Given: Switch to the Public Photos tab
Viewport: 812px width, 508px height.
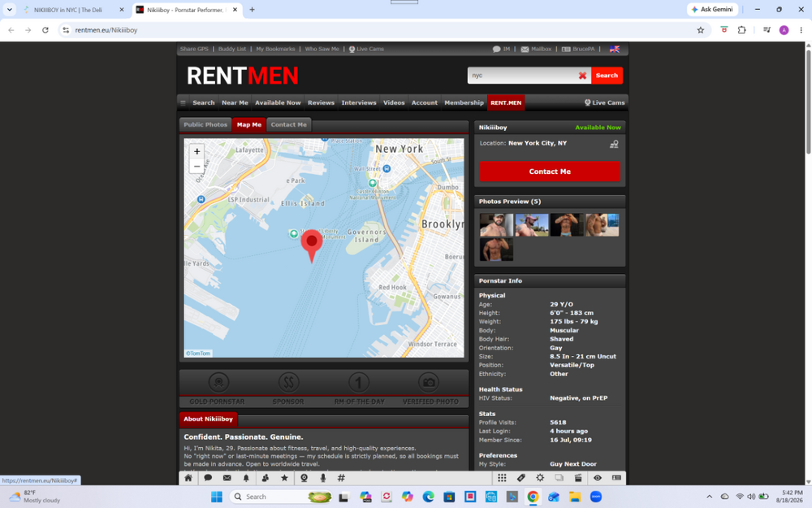Looking at the screenshot, I should [x=205, y=125].
